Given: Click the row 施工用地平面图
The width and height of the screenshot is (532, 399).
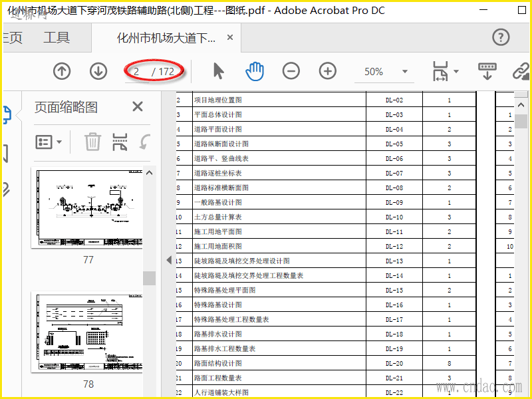Looking at the screenshot, I should click(x=326, y=231).
